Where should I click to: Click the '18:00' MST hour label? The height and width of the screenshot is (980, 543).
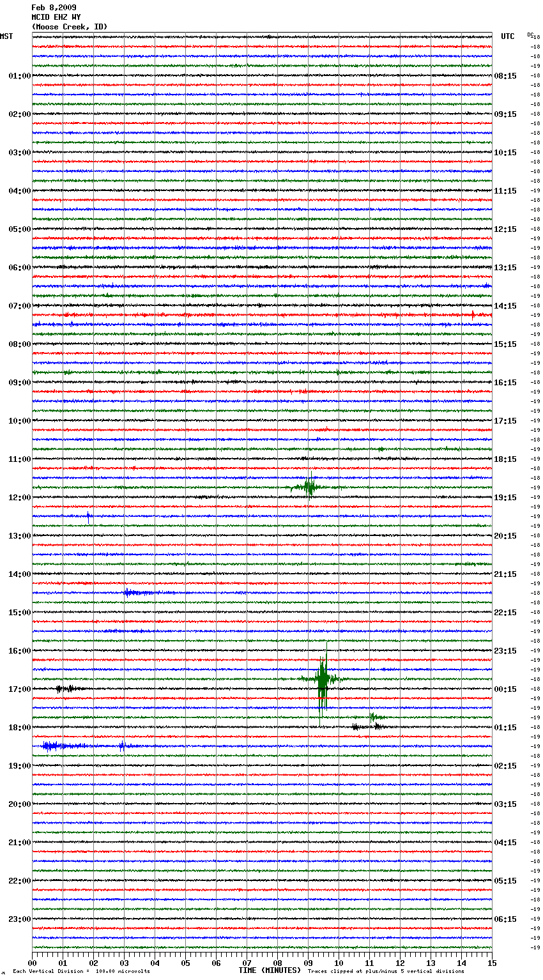tap(20, 728)
